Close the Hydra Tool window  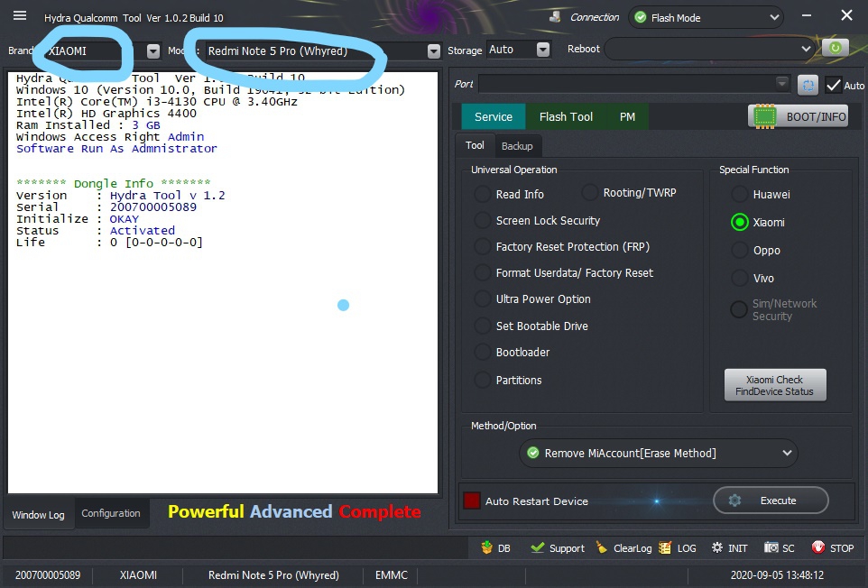846,15
